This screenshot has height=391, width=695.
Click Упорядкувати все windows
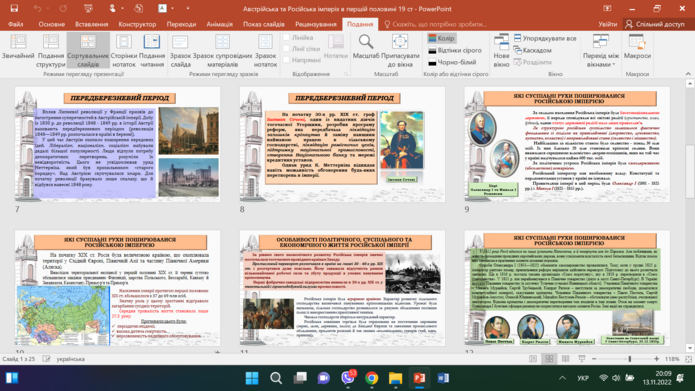545,38
